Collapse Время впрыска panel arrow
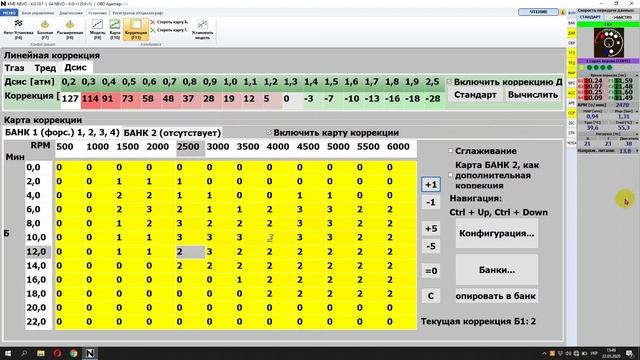Image resolution: width=640 pixels, height=360 pixels. 636,76
